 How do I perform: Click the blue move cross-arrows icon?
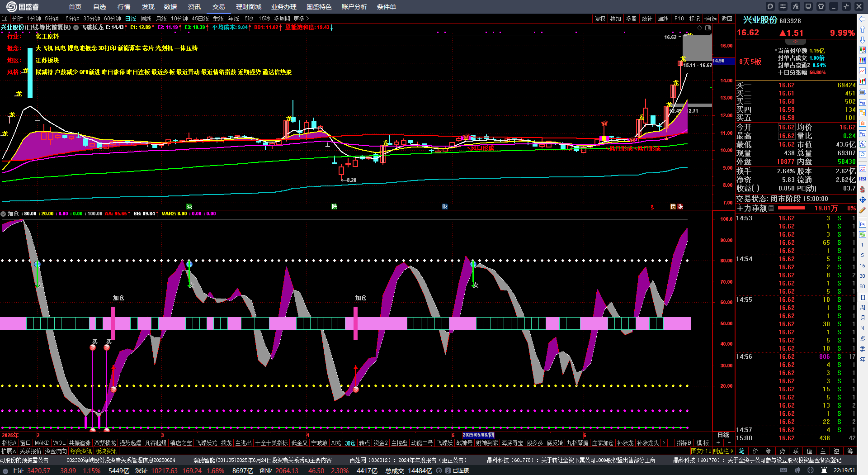click(863, 199)
